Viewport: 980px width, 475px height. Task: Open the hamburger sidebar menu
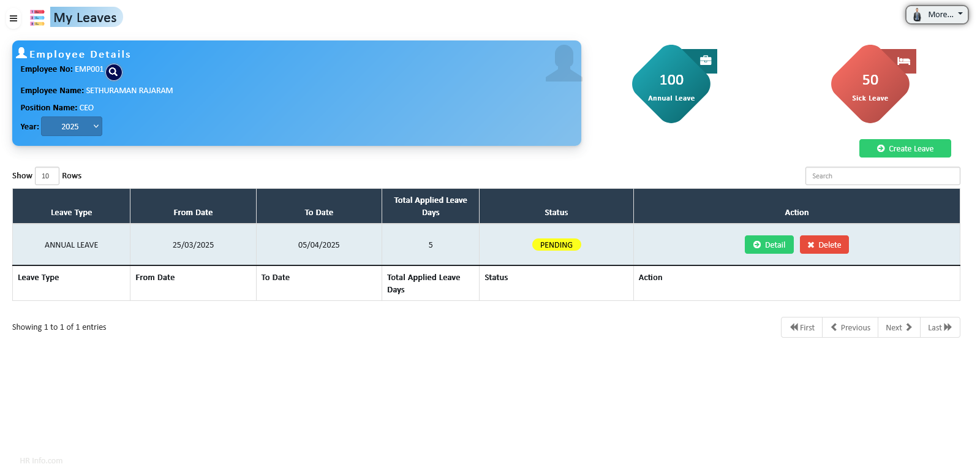(x=13, y=18)
